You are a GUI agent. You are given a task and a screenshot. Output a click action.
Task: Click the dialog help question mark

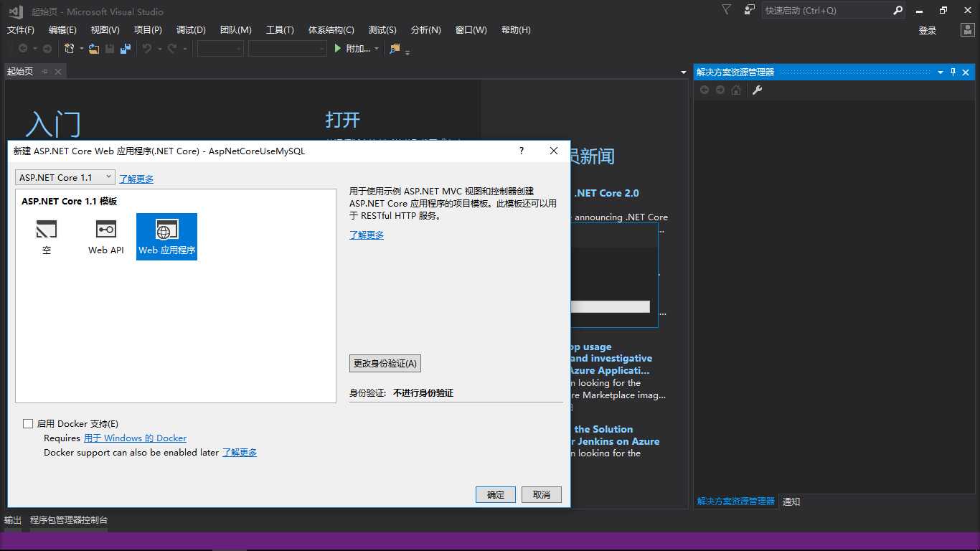click(522, 151)
